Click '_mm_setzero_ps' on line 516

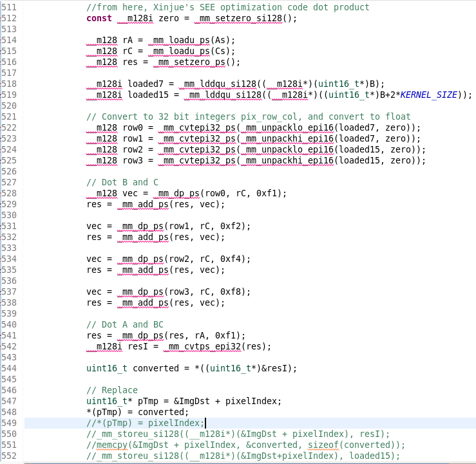[x=189, y=62]
